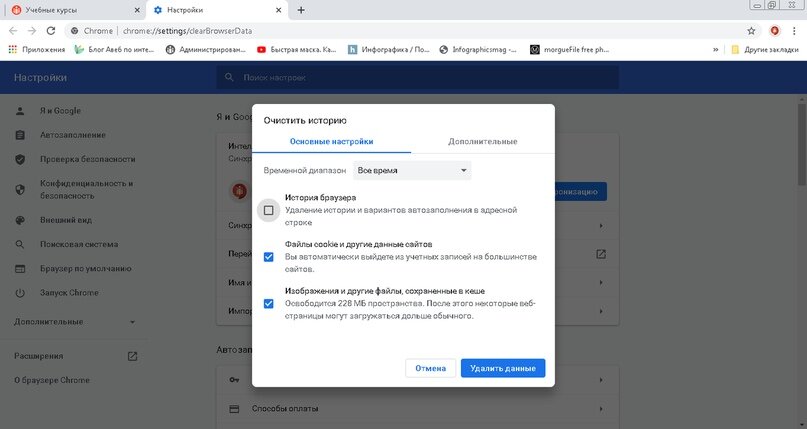Click the key icon in Автозаполнение section
Screen dimensions: 807x429
pyautogui.click(x=234, y=380)
